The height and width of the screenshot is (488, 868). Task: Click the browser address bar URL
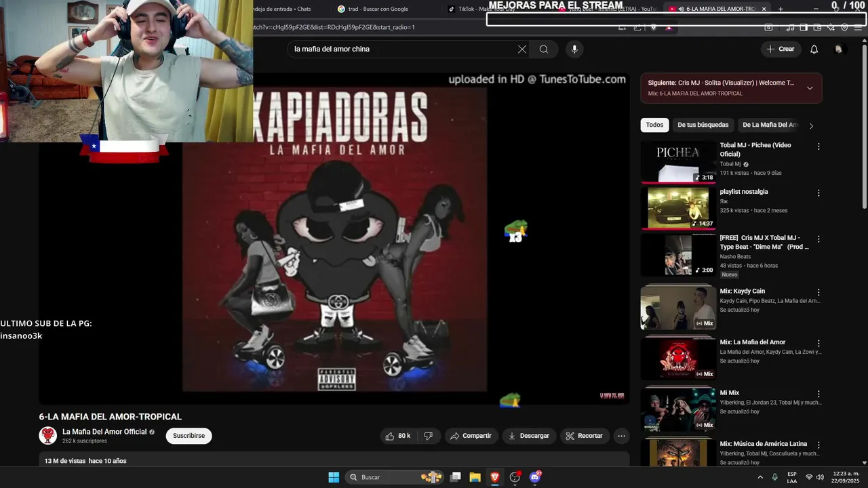click(334, 27)
